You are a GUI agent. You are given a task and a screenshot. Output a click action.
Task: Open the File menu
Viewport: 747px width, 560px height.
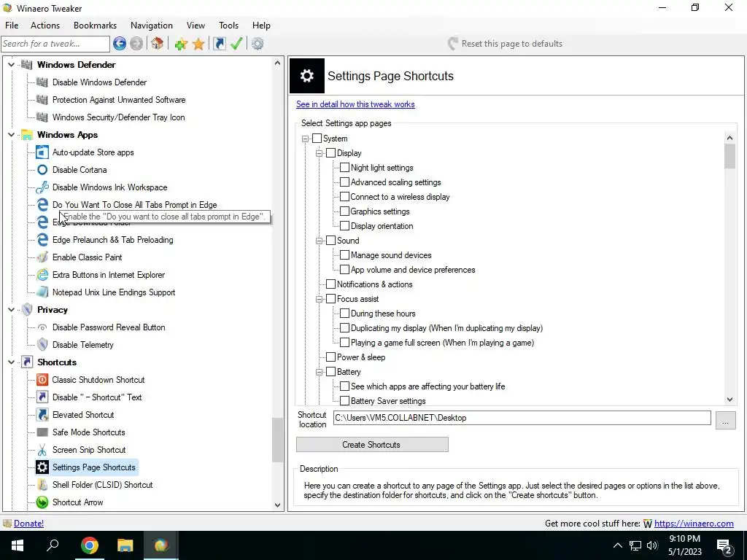(x=12, y=26)
